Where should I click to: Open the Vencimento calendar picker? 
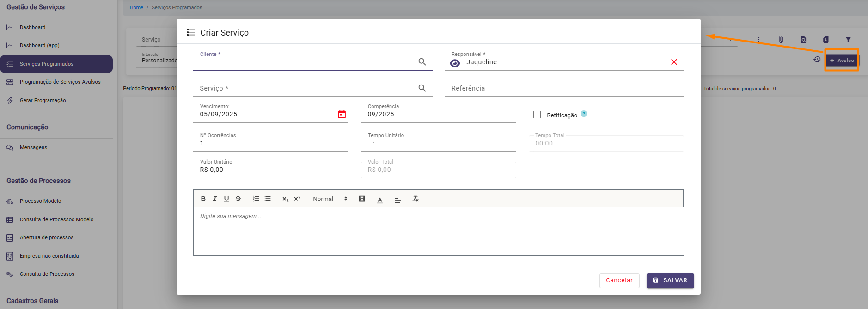point(342,114)
